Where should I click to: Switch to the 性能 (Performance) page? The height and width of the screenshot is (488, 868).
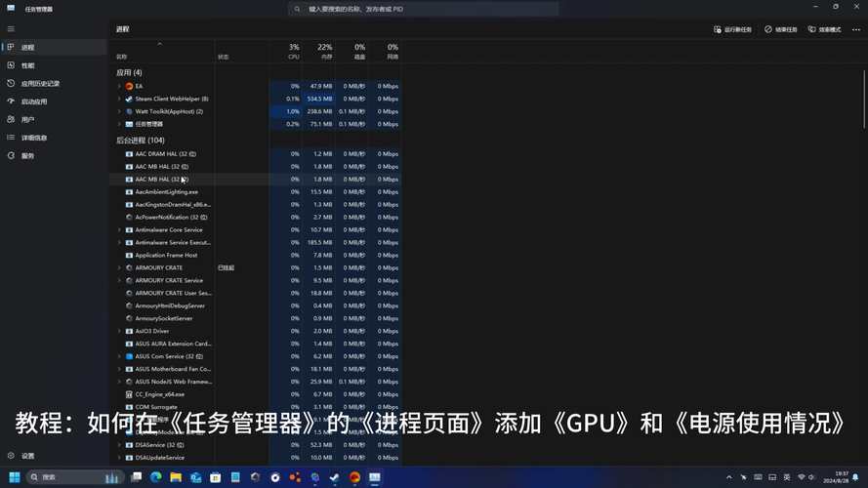point(54,65)
